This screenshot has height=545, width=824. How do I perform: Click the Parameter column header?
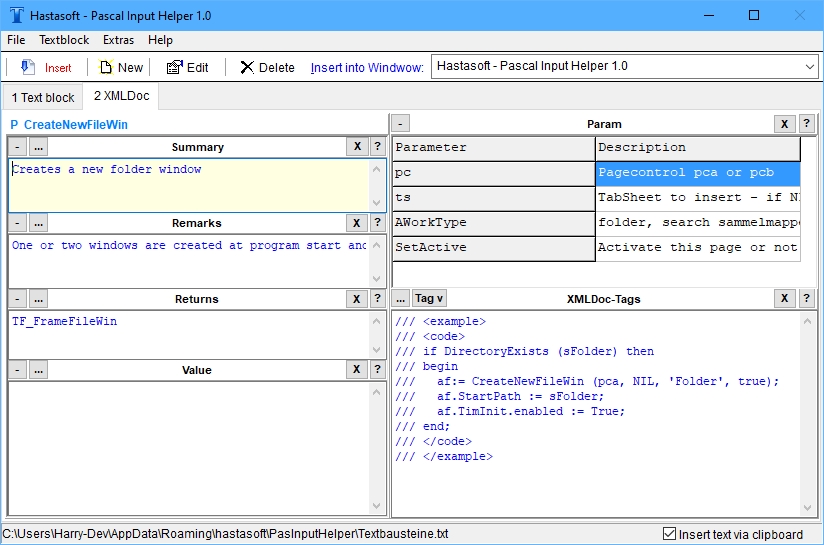493,148
